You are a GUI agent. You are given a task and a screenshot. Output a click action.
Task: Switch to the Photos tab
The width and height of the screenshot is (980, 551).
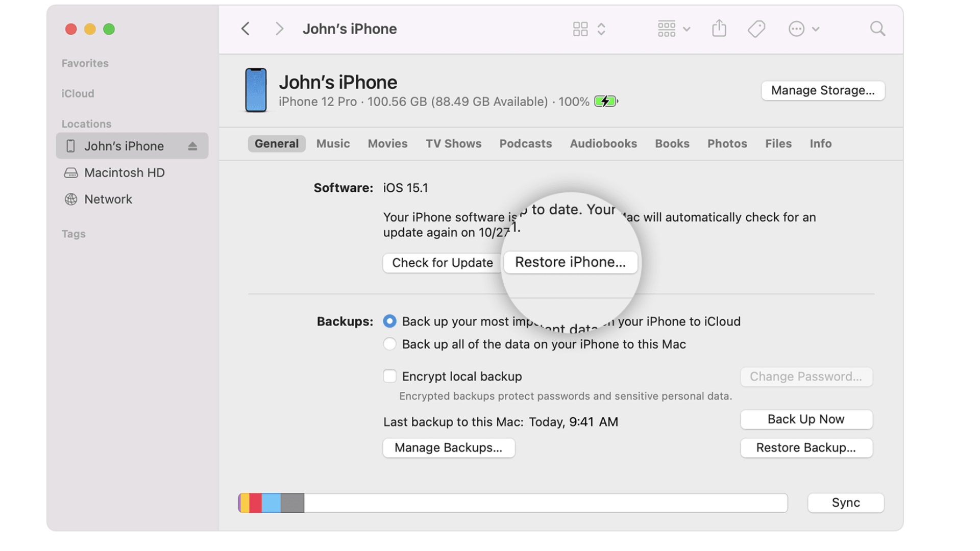(727, 144)
